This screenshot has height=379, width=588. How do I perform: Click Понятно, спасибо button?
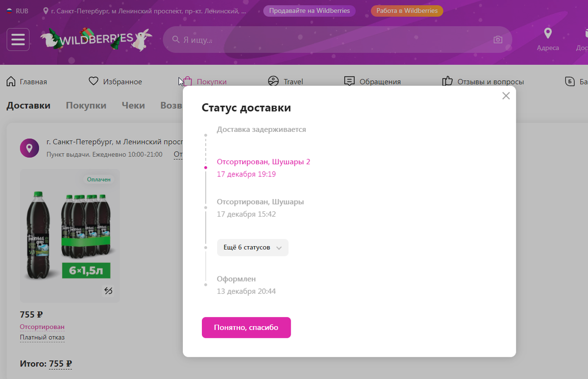tap(246, 328)
